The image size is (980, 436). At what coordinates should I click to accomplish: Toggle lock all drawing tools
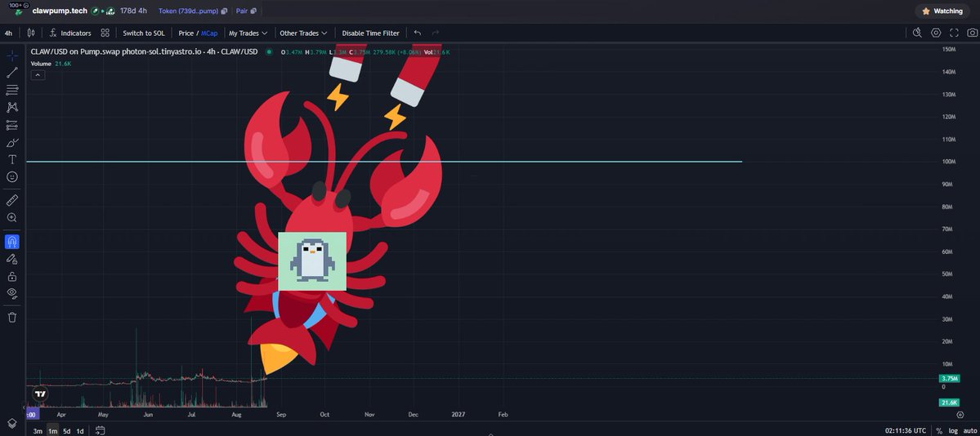(12, 276)
